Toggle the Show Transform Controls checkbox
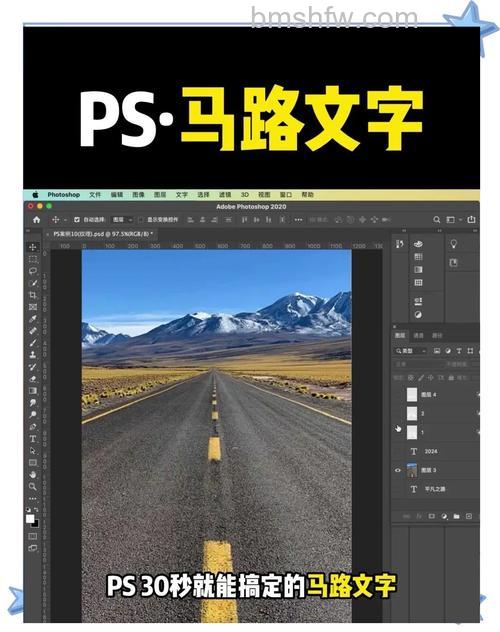This screenshot has width=500, height=632. (x=141, y=220)
